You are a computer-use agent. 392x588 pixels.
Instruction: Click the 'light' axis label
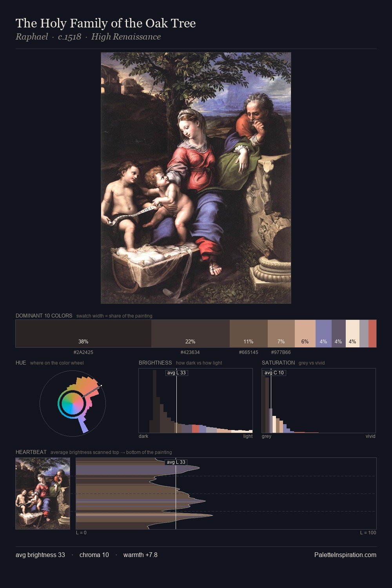click(x=248, y=436)
